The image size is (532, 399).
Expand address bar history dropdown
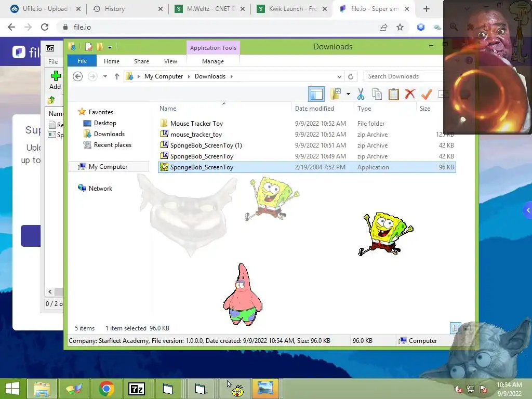339,76
